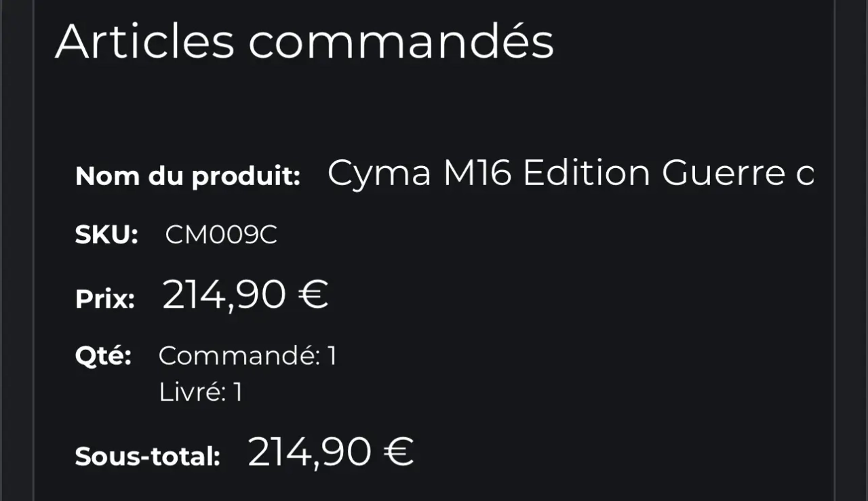The width and height of the screenshot is (868, 501).
Task: Click the "Commandé: 1" quantity text
Action: point(248,356)
